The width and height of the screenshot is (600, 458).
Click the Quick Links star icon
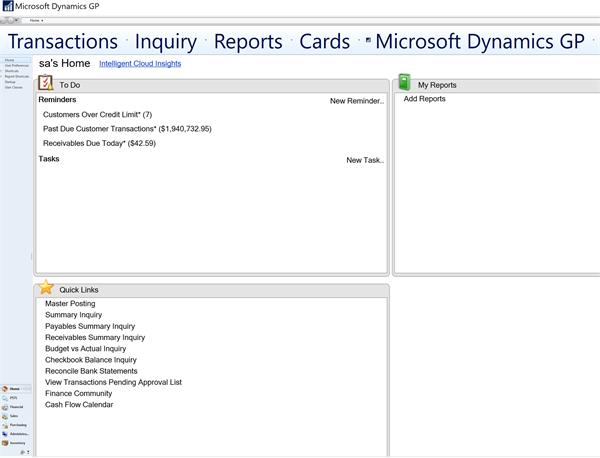tap(46, 287)
